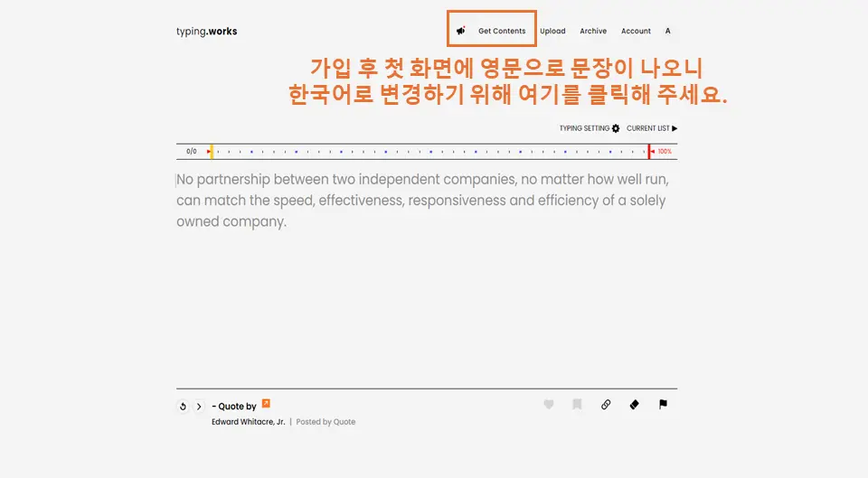Go to the Archive page
The image size is (868, 478).
(593, 31)
